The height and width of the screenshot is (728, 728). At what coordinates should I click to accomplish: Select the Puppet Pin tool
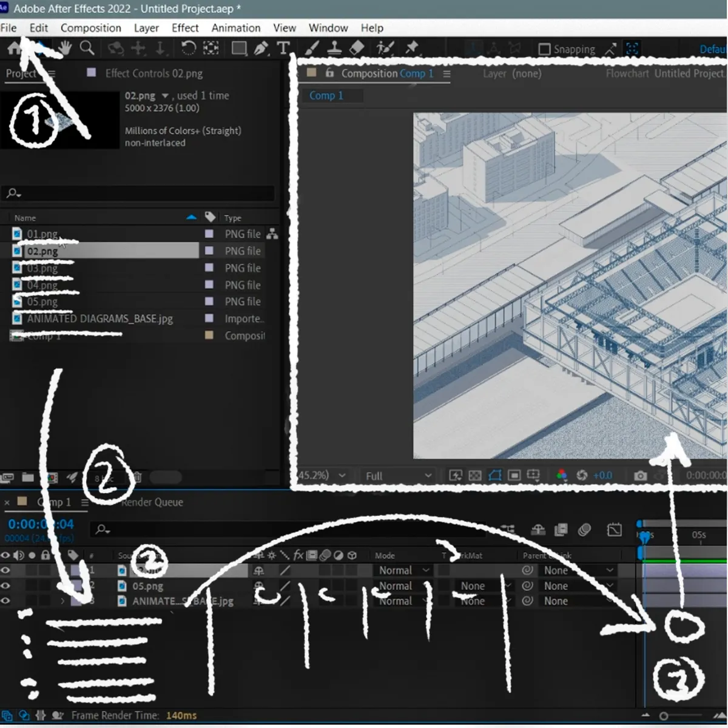[411, 47]
